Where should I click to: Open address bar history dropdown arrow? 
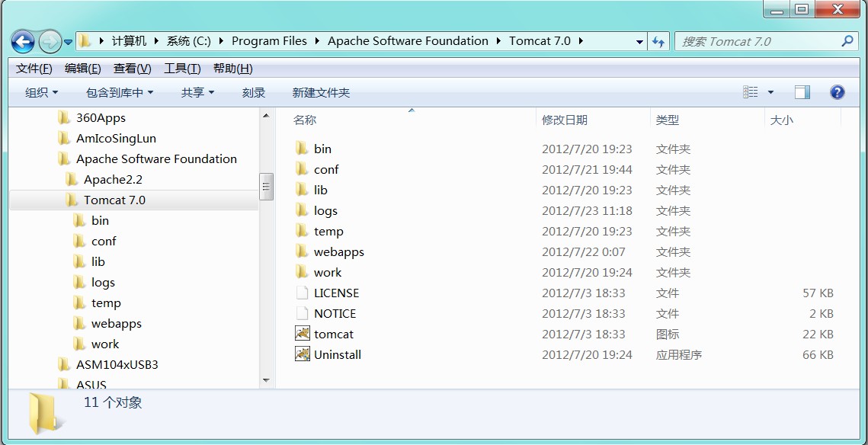click(639, 41)
